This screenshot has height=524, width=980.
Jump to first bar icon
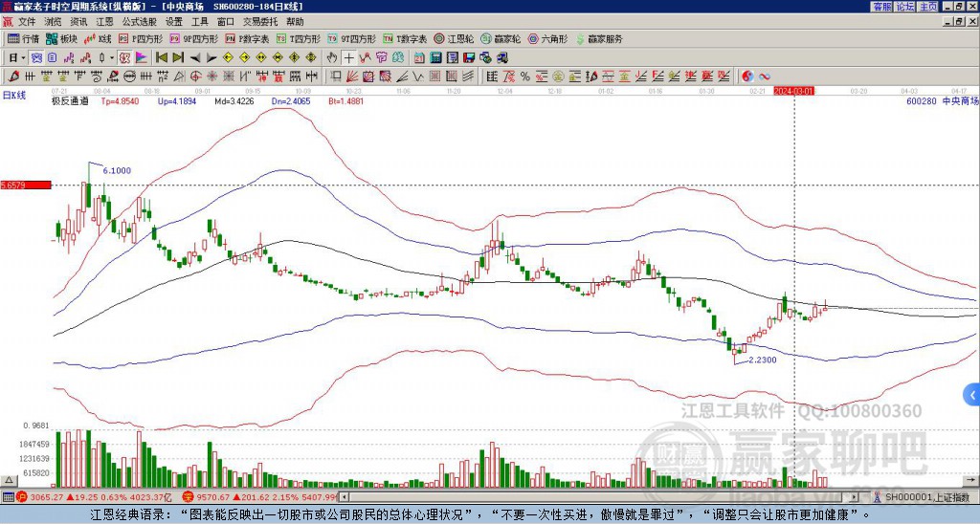tap(161, 58)
